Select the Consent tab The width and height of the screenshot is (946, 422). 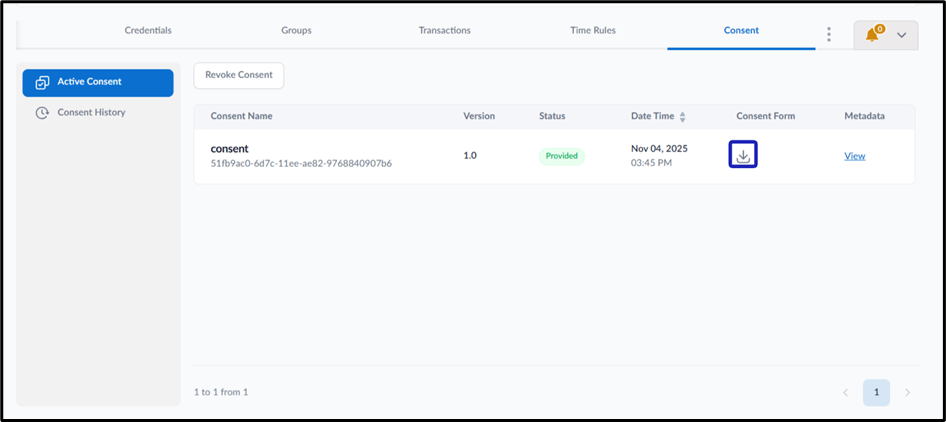741,30
